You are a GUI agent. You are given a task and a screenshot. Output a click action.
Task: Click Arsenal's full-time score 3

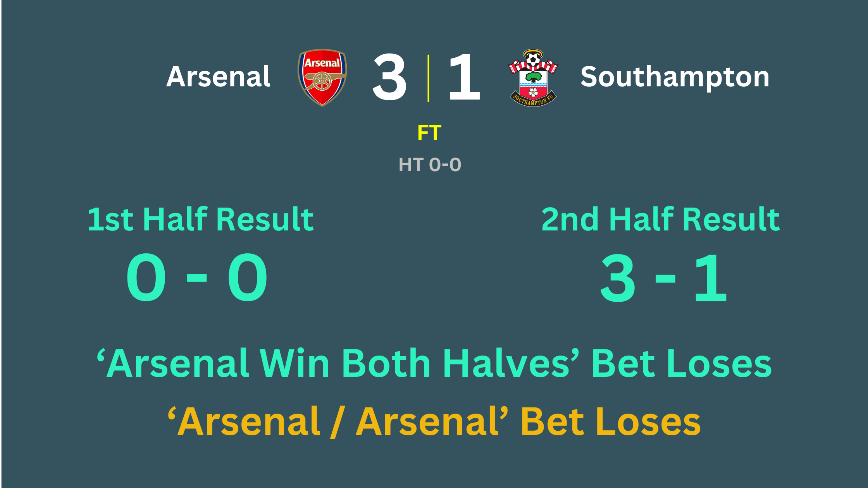pyautogui.click(x=389, y=77)
